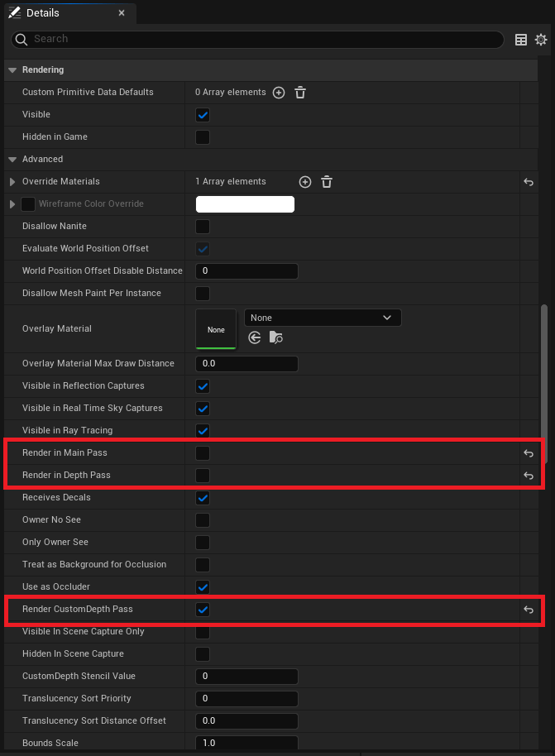Collapse the Rendering section

coord(12,70)
